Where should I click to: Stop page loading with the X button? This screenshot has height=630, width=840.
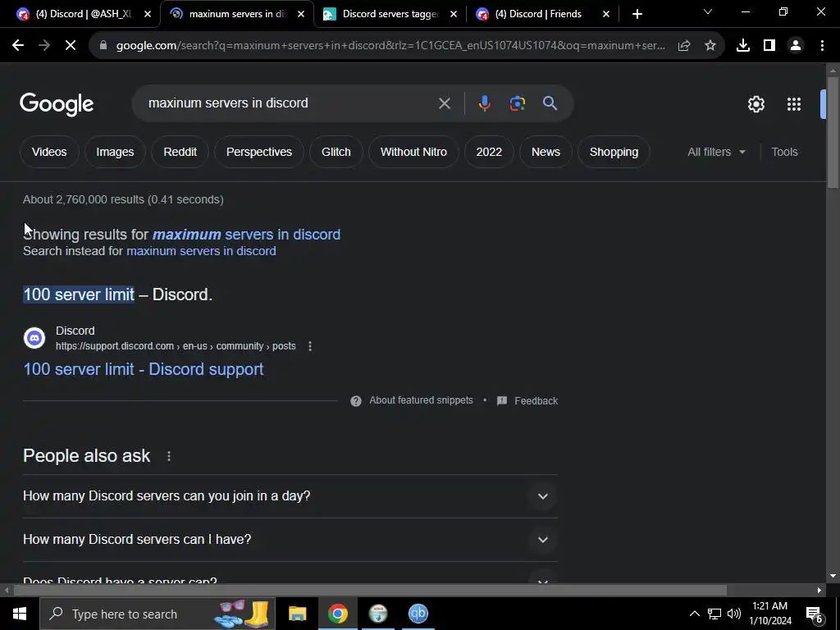[x=71, y=46]
